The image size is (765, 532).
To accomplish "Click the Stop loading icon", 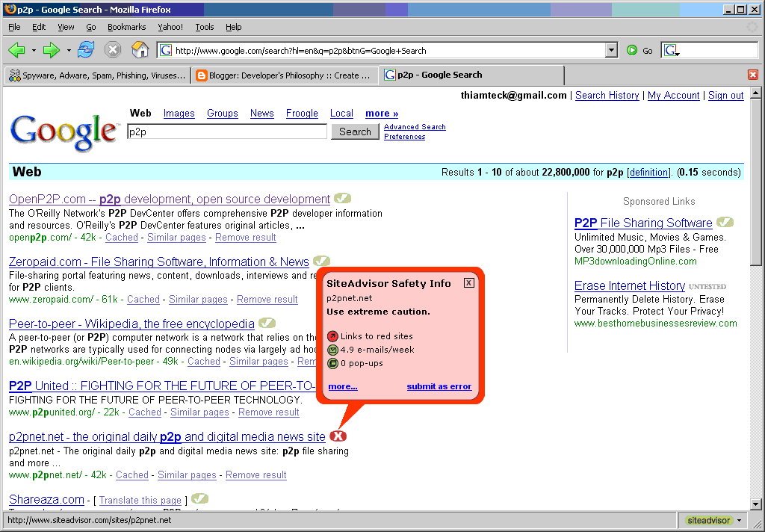I will 113,50.
